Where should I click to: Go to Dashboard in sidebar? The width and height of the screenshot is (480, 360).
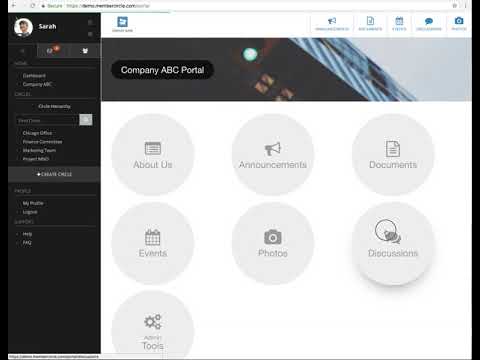[x=34, y=76]
